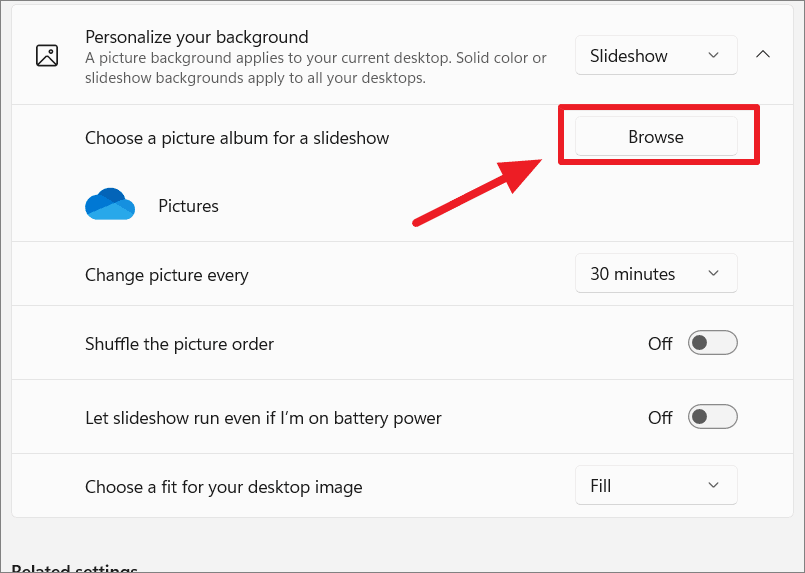
Task: Click the Browse button for picture album
Action: tap(656, 137)
